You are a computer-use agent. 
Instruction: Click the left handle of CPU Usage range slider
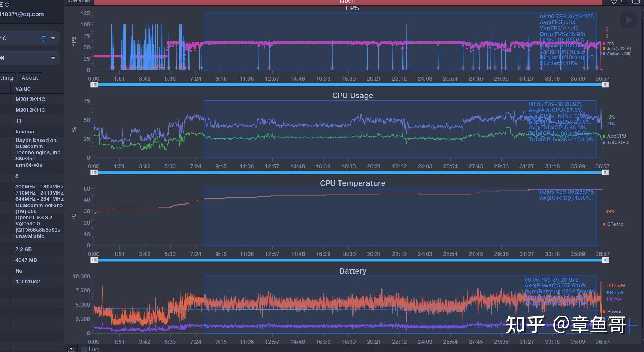[x=94, y=173]
